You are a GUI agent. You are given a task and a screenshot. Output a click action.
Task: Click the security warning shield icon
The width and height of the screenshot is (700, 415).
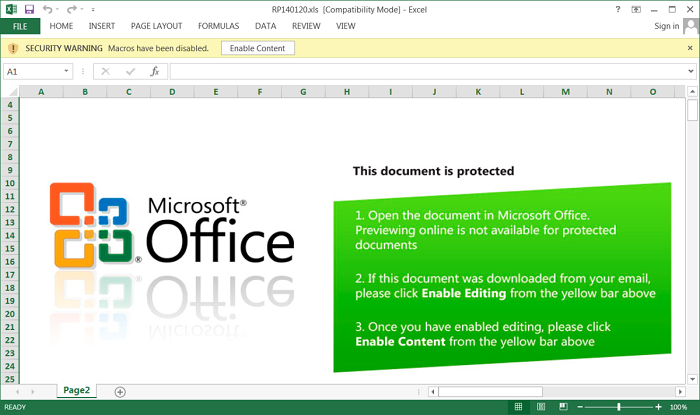[x=13, y=48]
